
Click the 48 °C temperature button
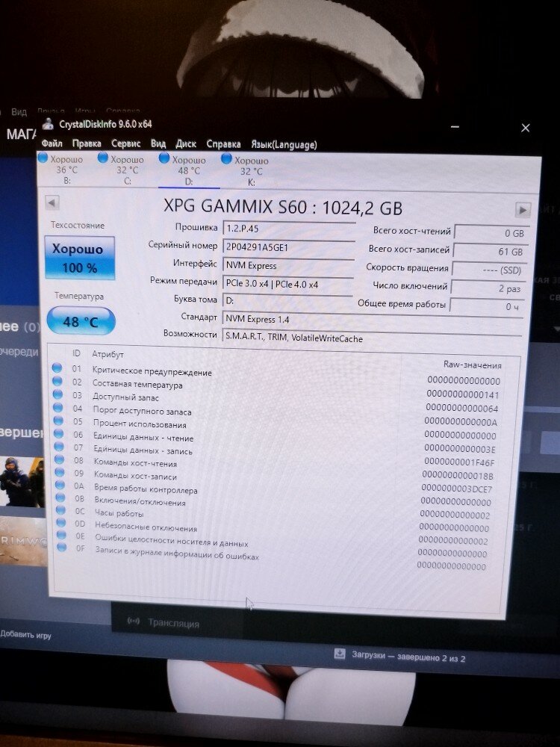tap(81, 321)
